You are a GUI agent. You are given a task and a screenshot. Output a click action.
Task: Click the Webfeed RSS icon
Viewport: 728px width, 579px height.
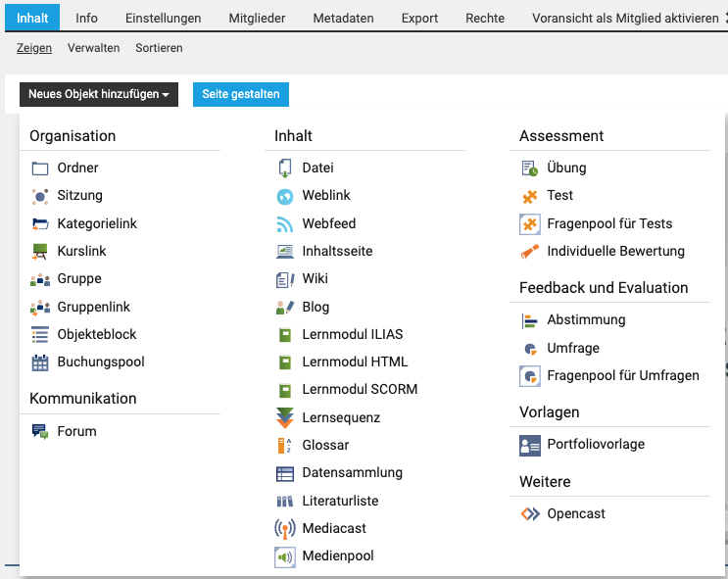click(x=285, y=224)
